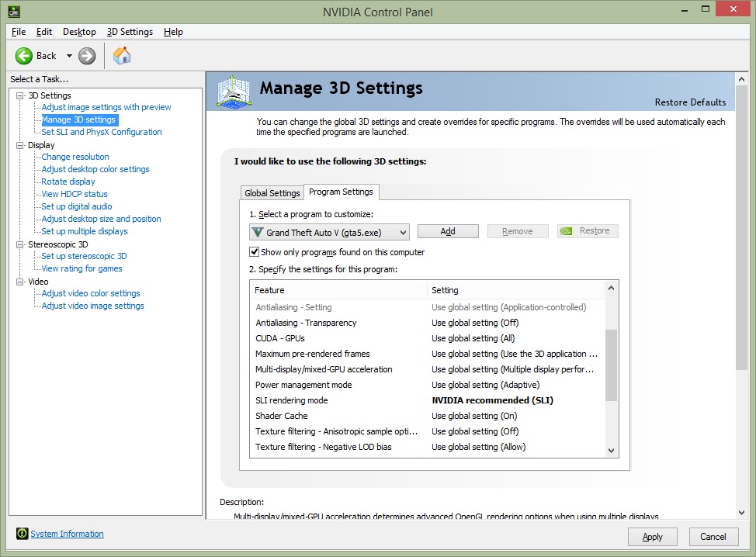Collapse the Display tree node

click(x=19, y=145)
